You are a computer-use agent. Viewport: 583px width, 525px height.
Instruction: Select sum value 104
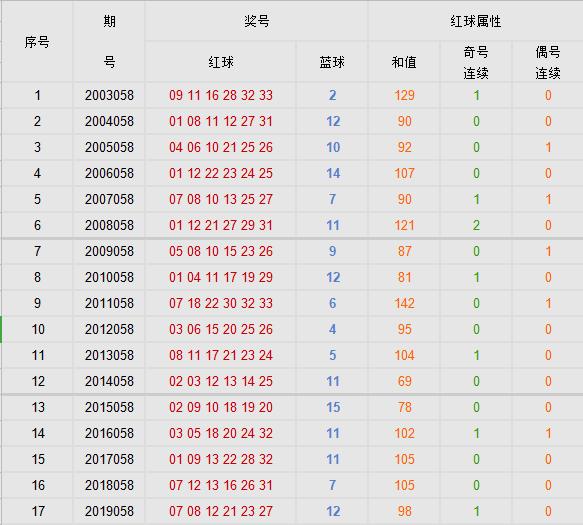(404, 355)
